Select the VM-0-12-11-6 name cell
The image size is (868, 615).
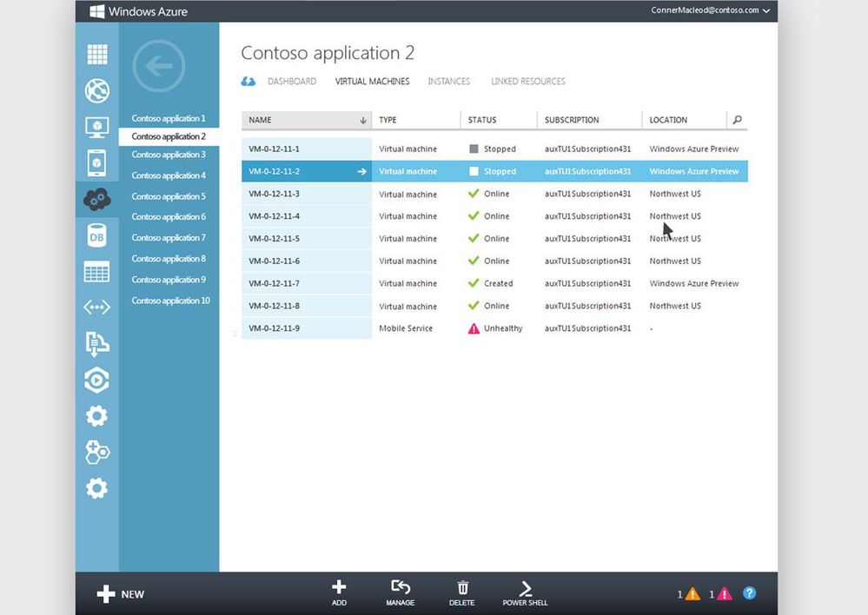(307, 261)
